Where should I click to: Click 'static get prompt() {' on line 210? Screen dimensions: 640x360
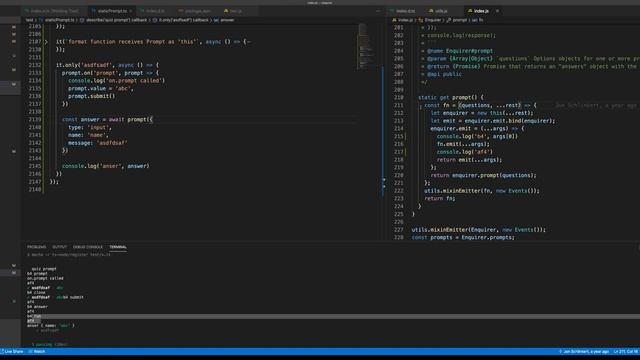[x=451, y=98]
